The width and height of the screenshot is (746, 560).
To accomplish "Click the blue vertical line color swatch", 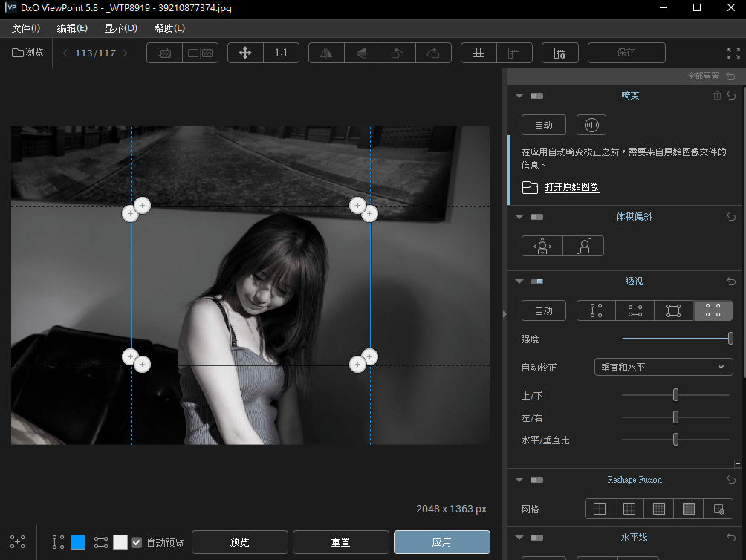I will tap(78, 542).
